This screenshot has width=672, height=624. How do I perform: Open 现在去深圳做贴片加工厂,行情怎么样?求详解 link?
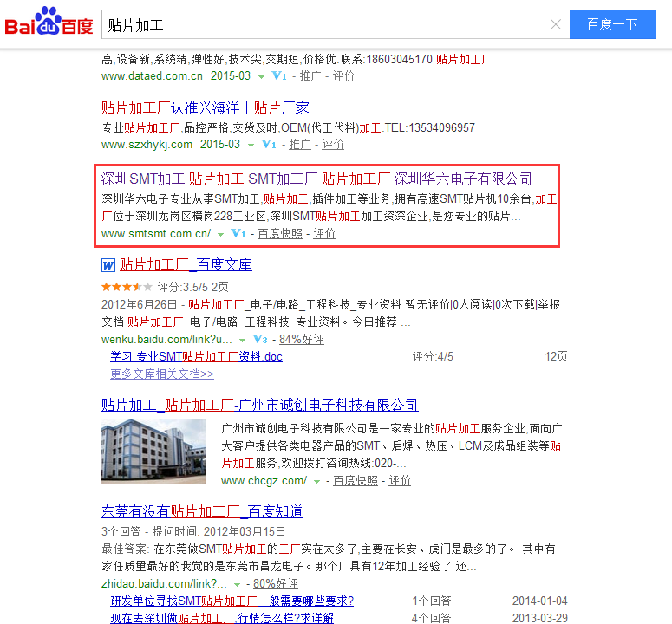222,618
